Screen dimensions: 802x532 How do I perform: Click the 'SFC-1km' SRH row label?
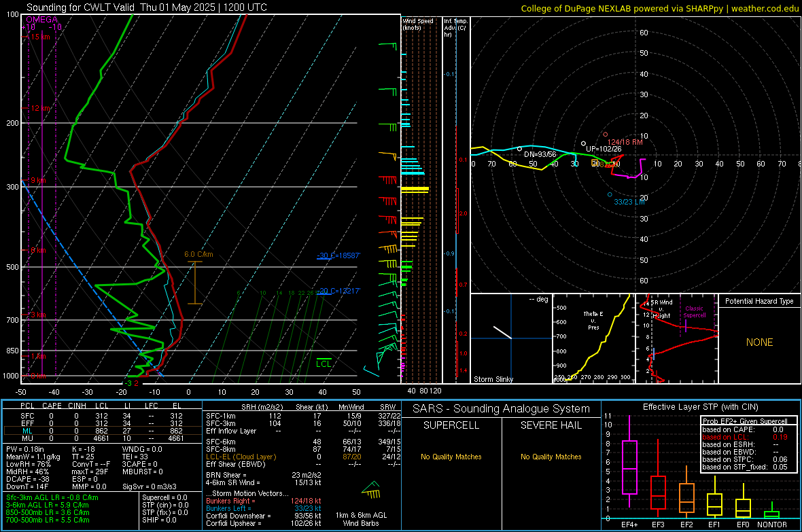(x=221, y=416)
